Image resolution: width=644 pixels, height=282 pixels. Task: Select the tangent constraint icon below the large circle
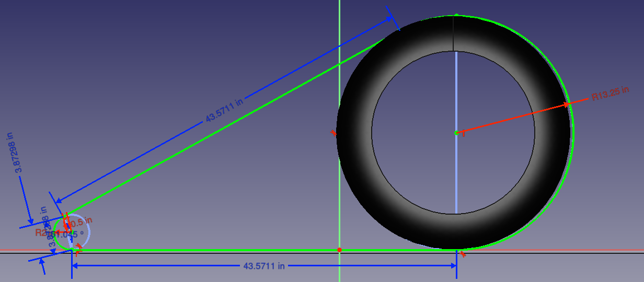(x=463, y=255)
